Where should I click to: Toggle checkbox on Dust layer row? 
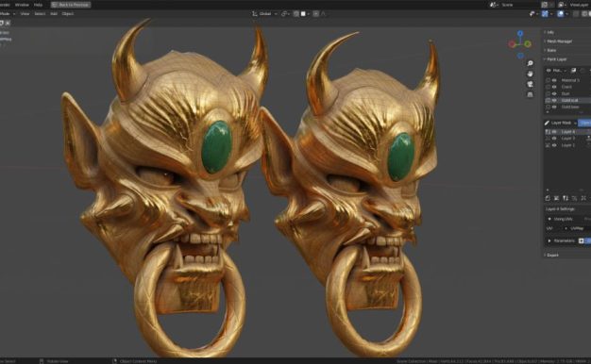click(x=548, y=93)
